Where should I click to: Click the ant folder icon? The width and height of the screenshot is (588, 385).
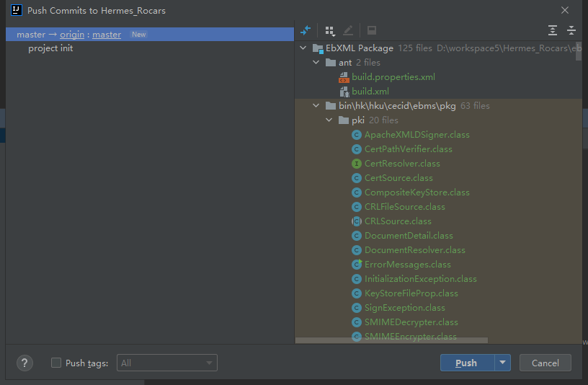click(x=330, y=62)
